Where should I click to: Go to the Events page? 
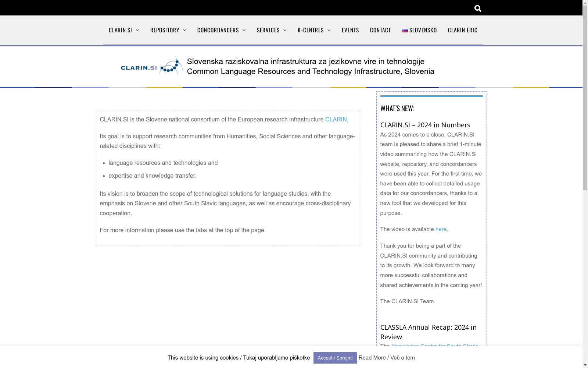point(350,30)
